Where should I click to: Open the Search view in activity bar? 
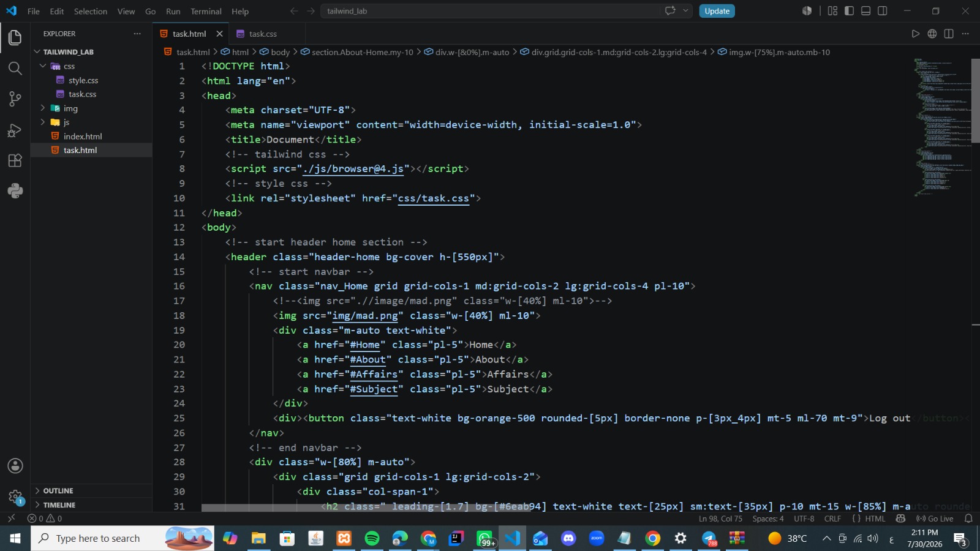point(15,68)
